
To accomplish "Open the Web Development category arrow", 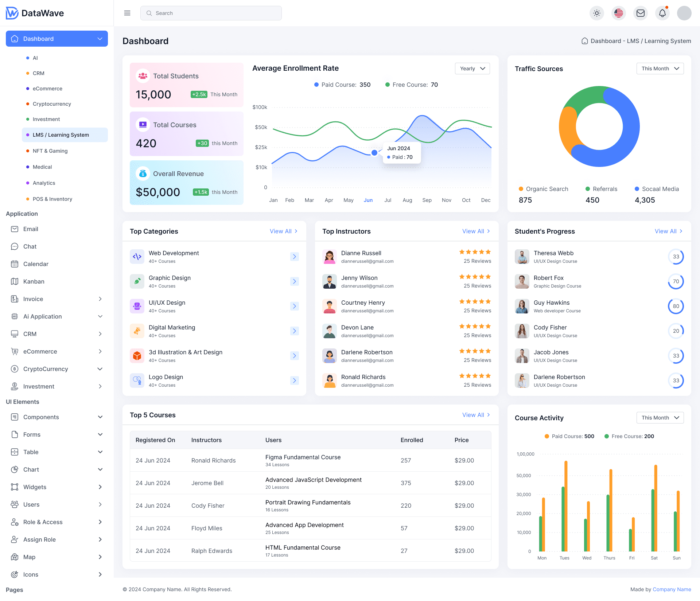I will click(x=295, y=257).
